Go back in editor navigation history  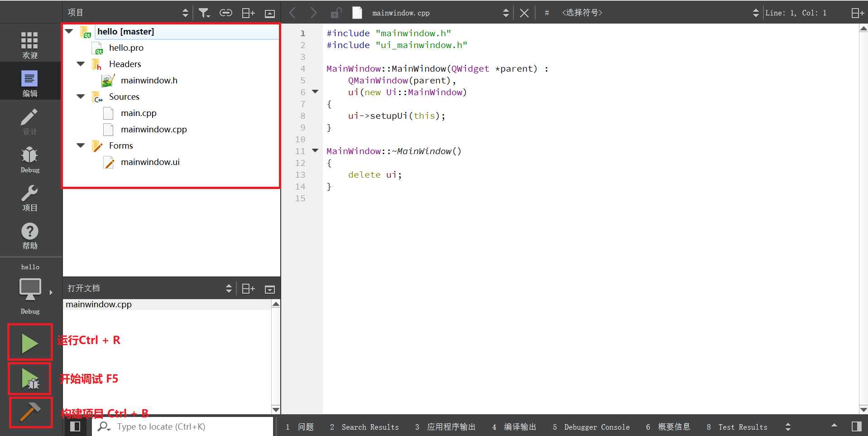tap(293, 13)
